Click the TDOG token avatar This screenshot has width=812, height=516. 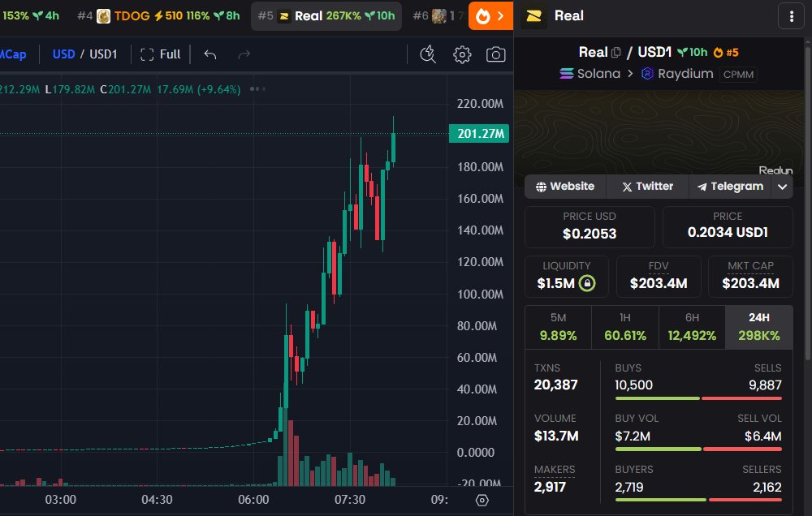(104, 16)
